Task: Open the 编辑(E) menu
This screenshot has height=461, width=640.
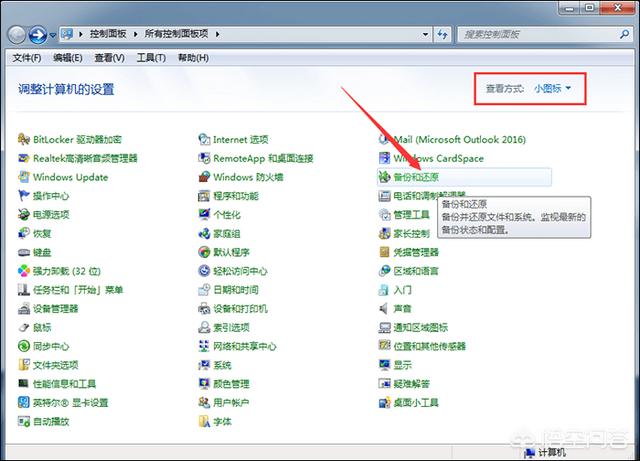Action: click(x=68, y=58)
